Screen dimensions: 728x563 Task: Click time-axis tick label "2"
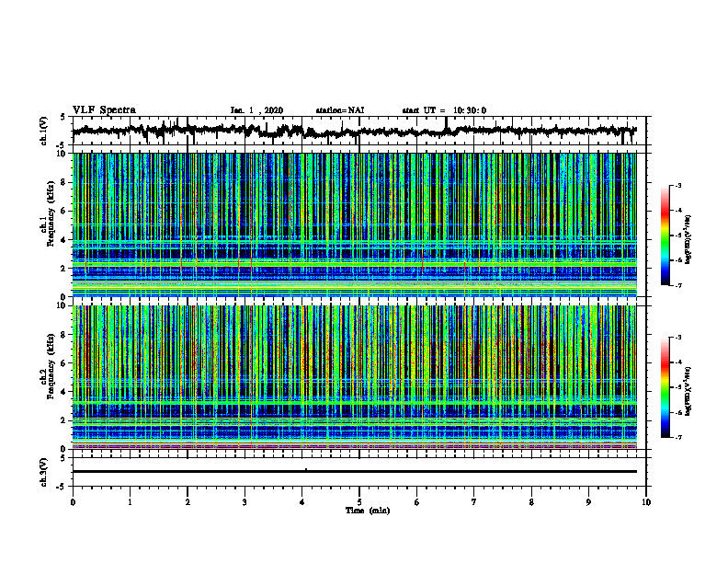188,502
